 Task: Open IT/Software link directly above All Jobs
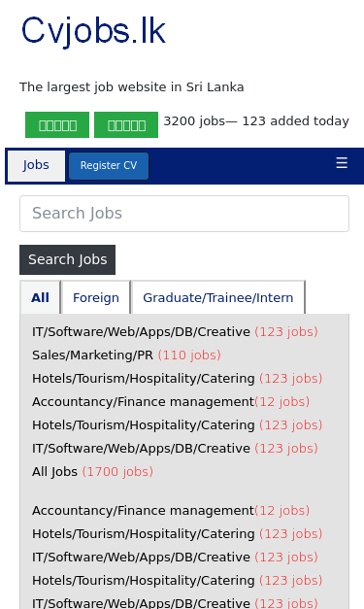[175, 448]
